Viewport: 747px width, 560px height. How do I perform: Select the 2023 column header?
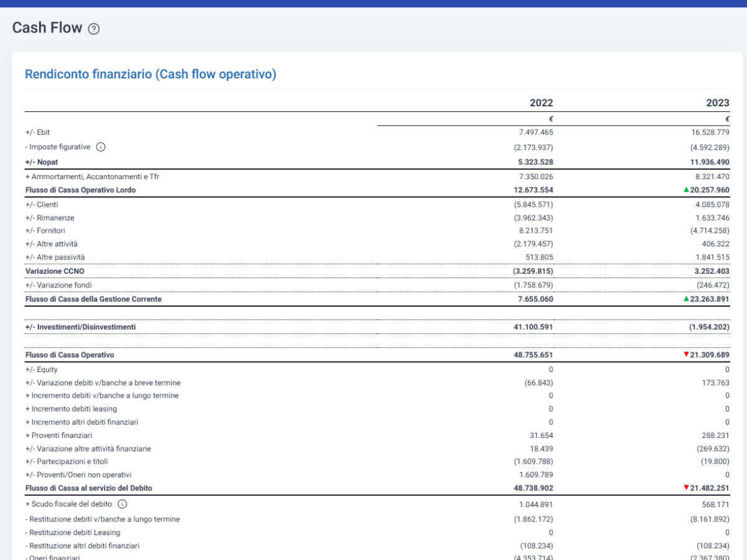[x=718, y=103]
